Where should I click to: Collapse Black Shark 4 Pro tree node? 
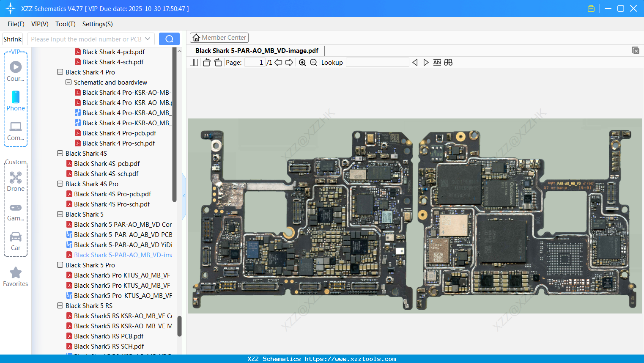[60, 72]
